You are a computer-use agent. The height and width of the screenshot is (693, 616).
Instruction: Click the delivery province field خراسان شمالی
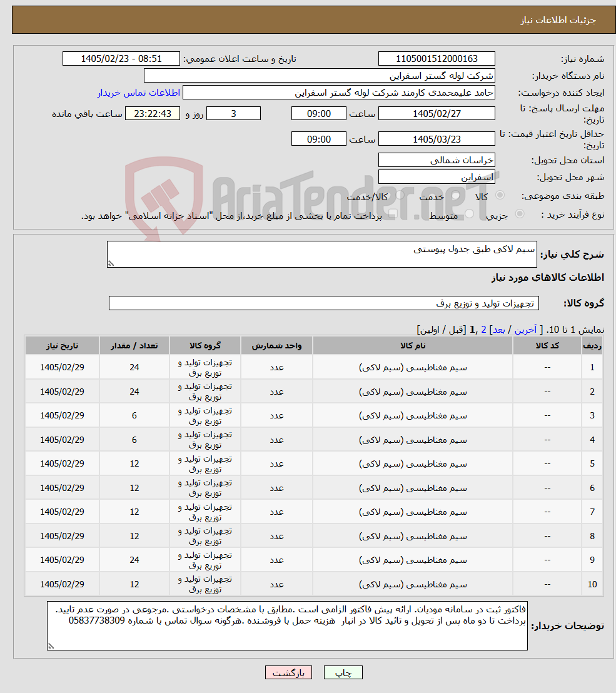click(x=437, y=160)
